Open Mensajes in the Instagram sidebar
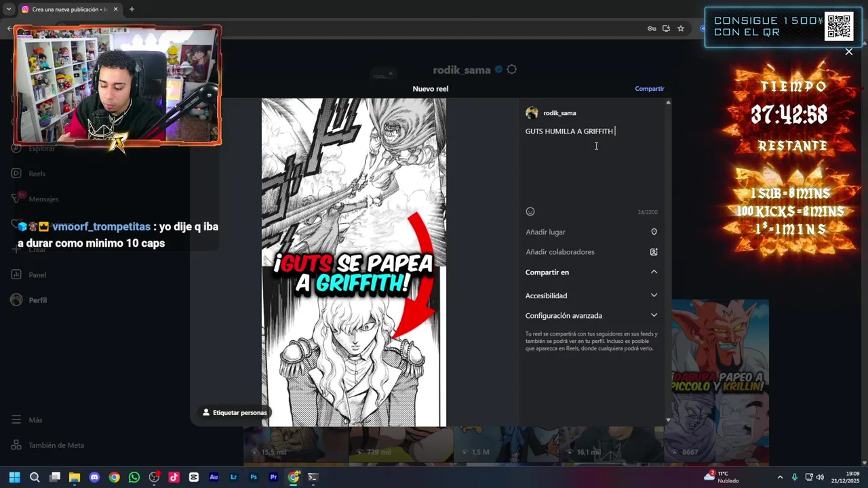The image size is (868, 488). point(35,199)
